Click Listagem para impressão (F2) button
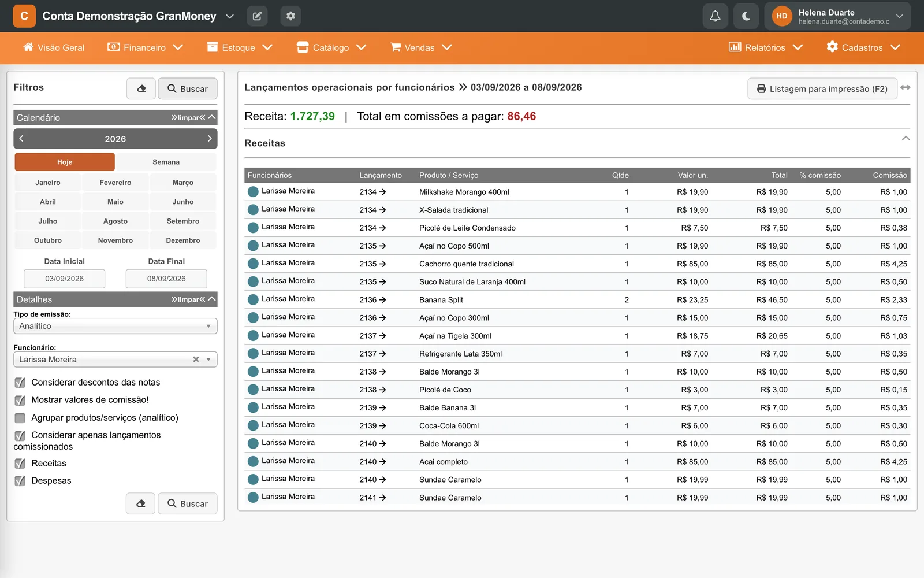 822,88
